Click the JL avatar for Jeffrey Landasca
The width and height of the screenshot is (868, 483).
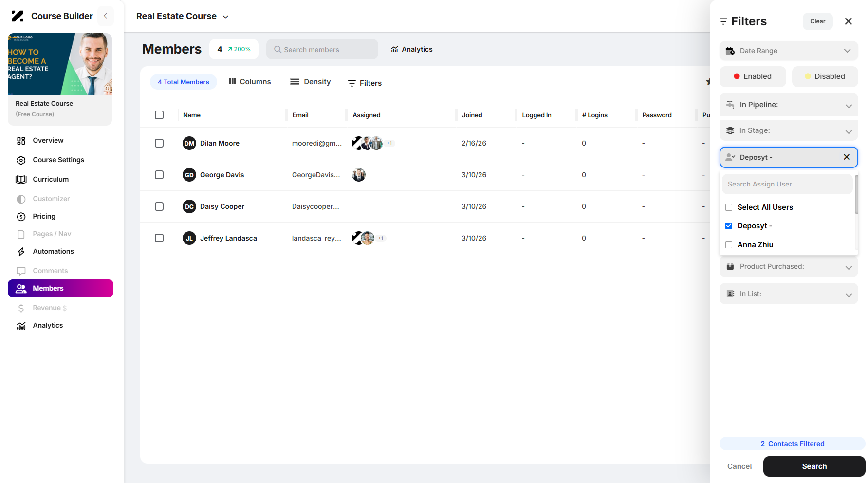pos(189,238)
